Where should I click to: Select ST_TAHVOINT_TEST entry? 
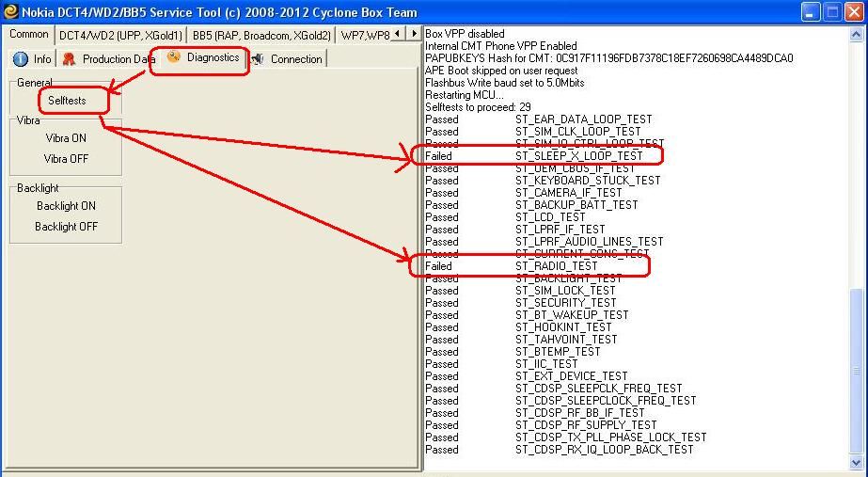tap(521, 339)
